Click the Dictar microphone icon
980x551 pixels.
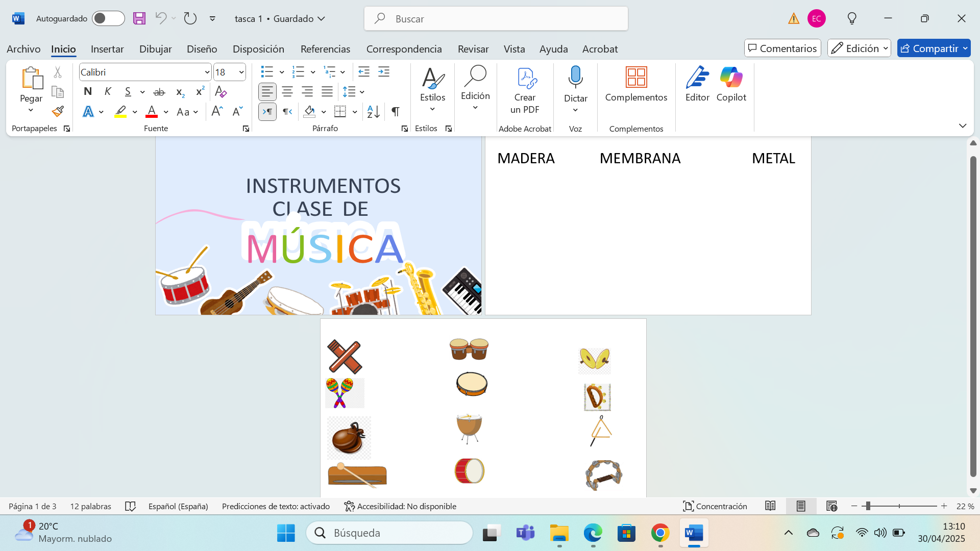point(575,78)
